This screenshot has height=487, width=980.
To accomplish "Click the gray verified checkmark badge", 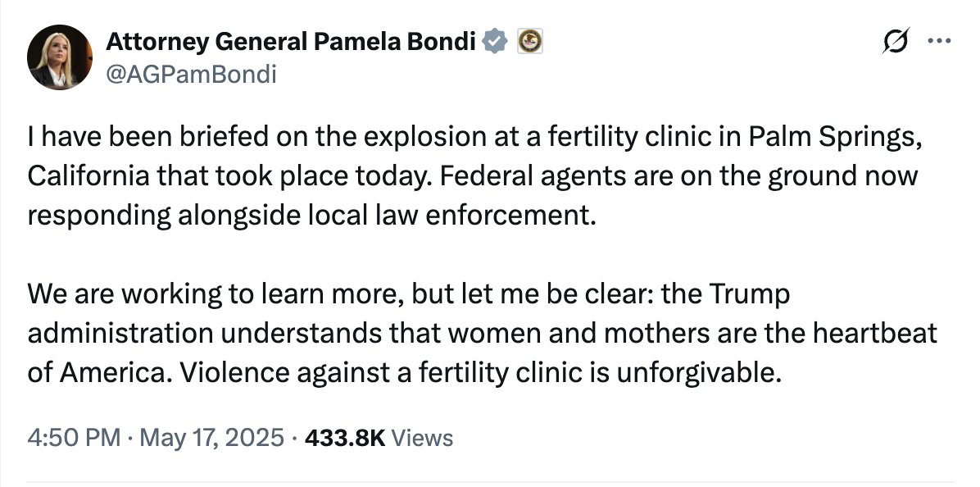I will (495, 40).
